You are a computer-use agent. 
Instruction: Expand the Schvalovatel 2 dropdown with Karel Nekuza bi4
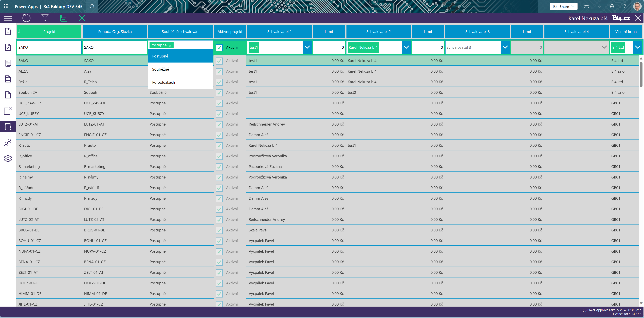click(406, 47)
